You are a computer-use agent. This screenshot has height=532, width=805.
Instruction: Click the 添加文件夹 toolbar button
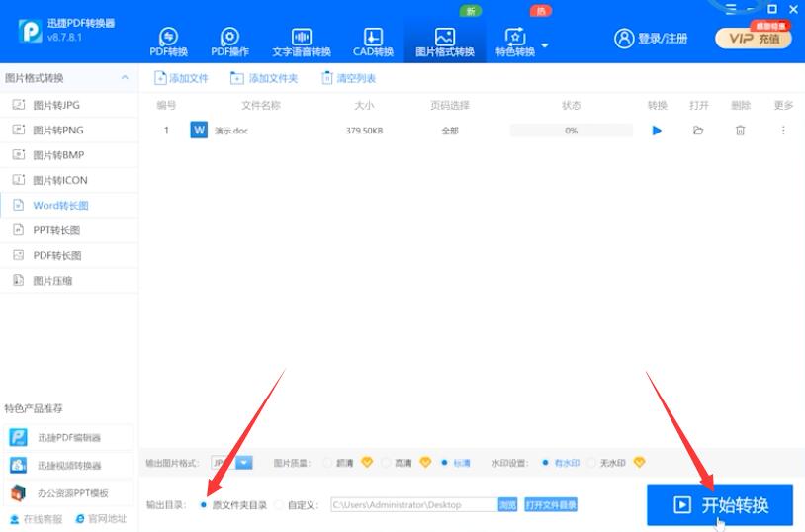coord(264,78)
